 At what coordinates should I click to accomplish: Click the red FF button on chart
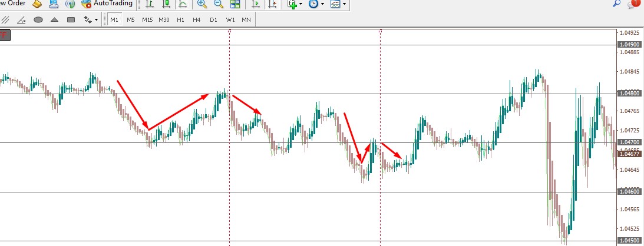coord(5,35)
